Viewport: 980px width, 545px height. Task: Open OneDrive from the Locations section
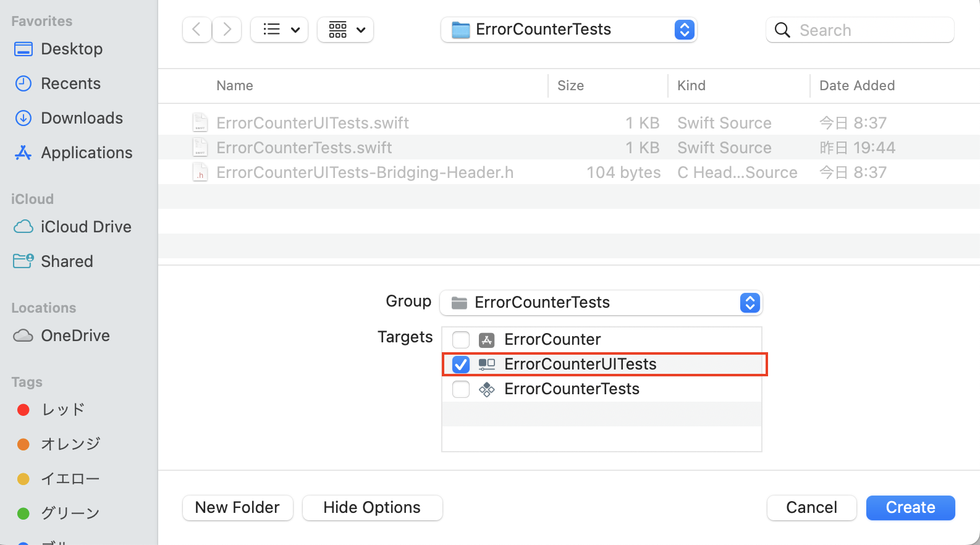(x=23, y=335)
